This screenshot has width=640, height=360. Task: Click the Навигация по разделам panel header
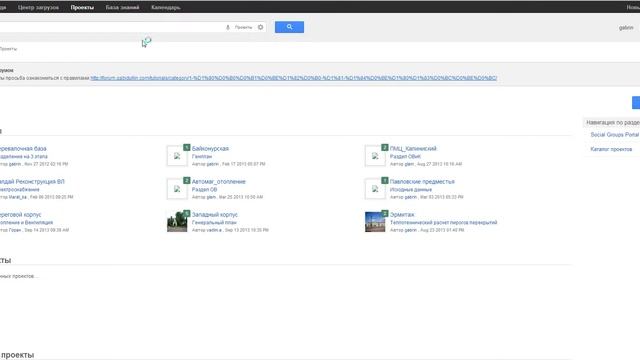612,122
